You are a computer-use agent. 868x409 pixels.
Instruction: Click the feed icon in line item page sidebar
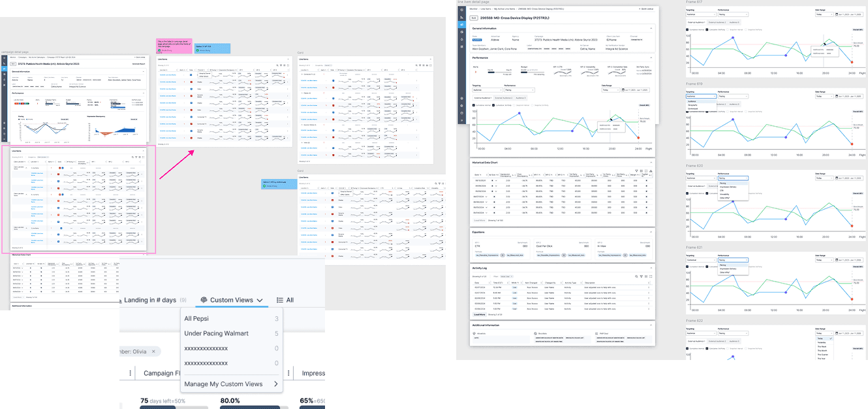point(461,17)
